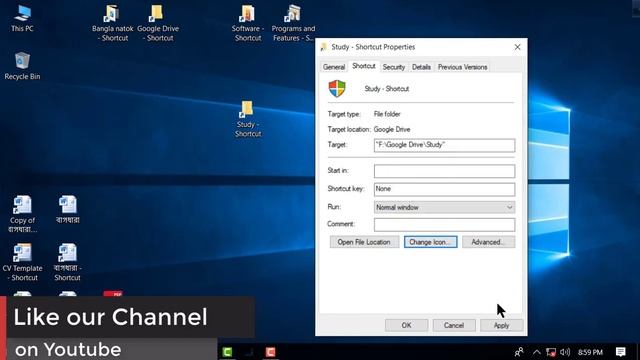Click into the Comment field
Viewport: 640px width, 360px height.
[444, 224]
